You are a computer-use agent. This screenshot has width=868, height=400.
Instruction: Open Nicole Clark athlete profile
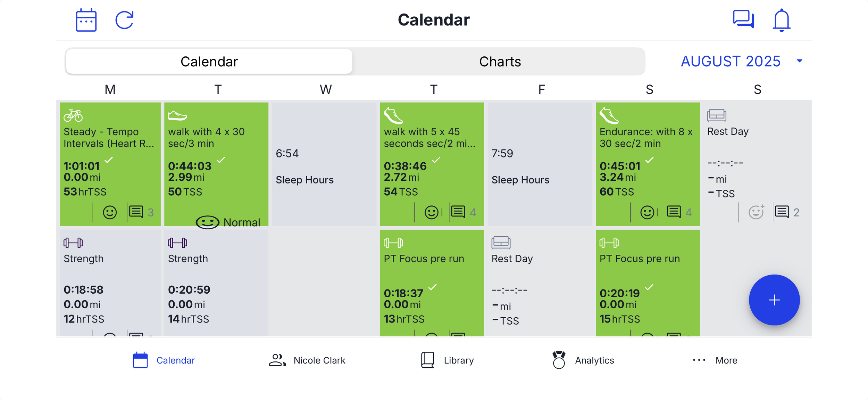click(307, 360)
